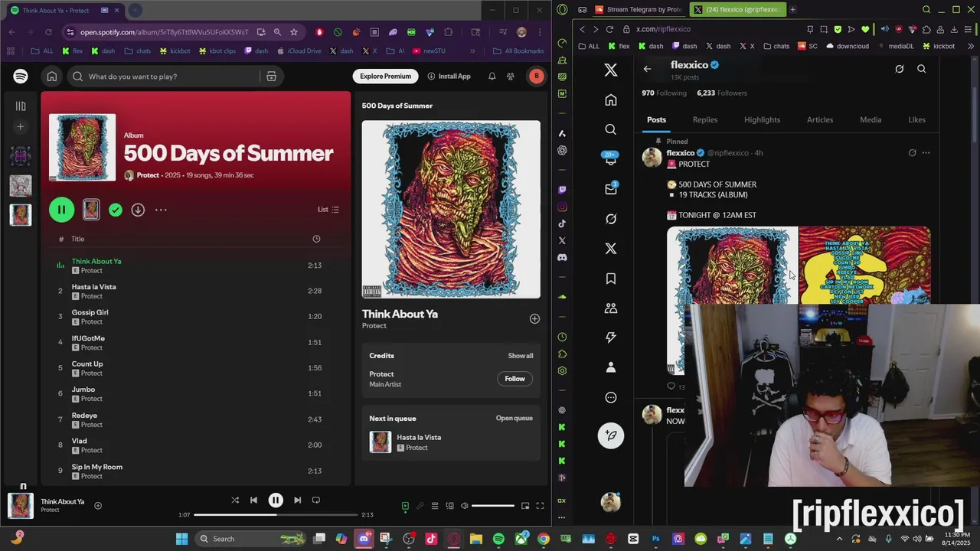Viewport: 980px width, 551px height.
Task: Open Spotify app from Windows taskbar
Action: pos(498,539)
